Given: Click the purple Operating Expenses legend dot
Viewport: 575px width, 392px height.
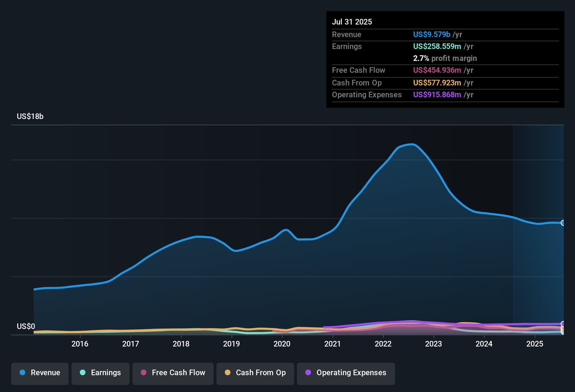Looking at the screenshot, I should [x=308, y=373].
